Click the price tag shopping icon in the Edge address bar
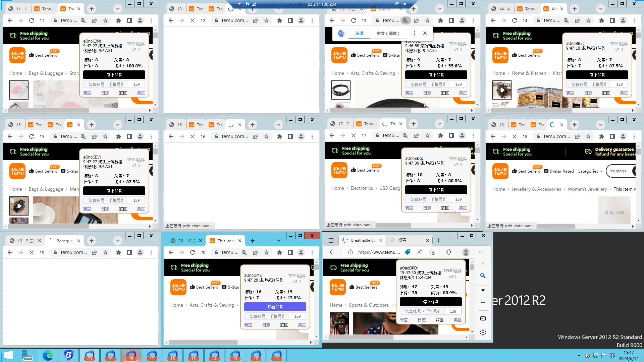Viewport: 644px width, 362px height. pyautogui.click(x=408, y=252)
